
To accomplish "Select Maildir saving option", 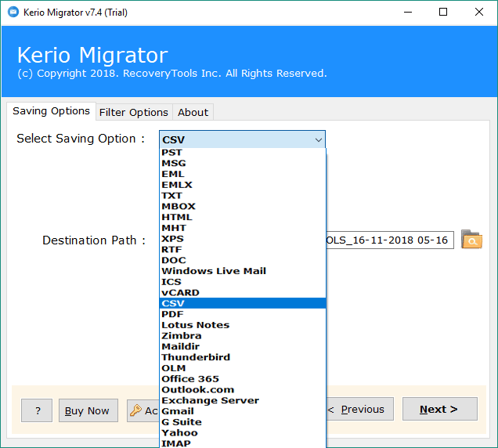I will click(x=243, y=347).
